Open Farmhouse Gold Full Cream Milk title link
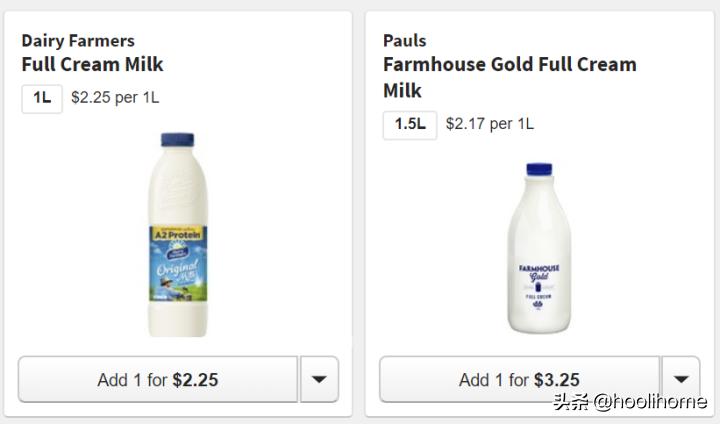The height and width of the screenshot is (424, 720). [x=509, y=77]
